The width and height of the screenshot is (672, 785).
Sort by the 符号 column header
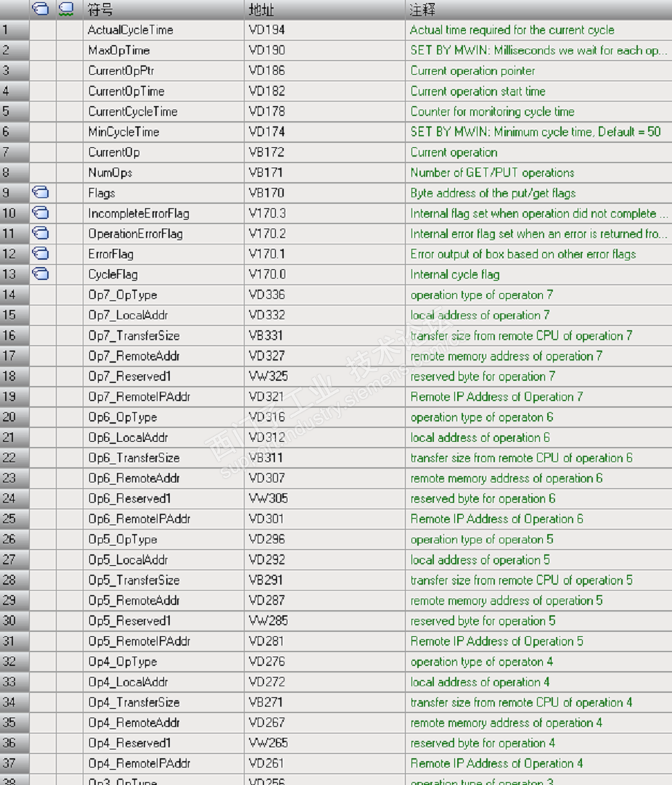pyautogui.click(x=164, y=9)
